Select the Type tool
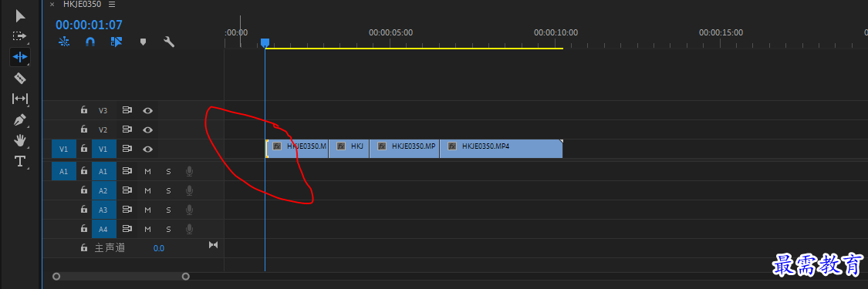 20,161
